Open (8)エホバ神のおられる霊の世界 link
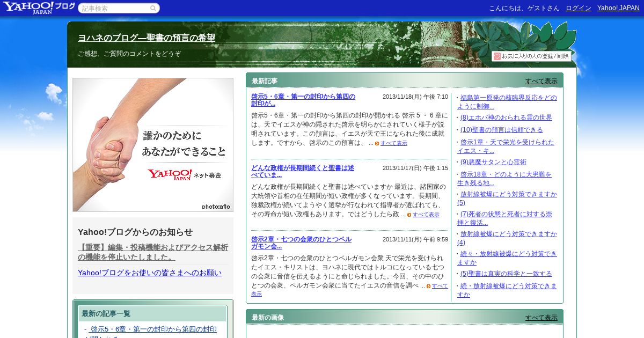Image resolution: width=644 pixels, height=338 pixels. tap(506, 117)
